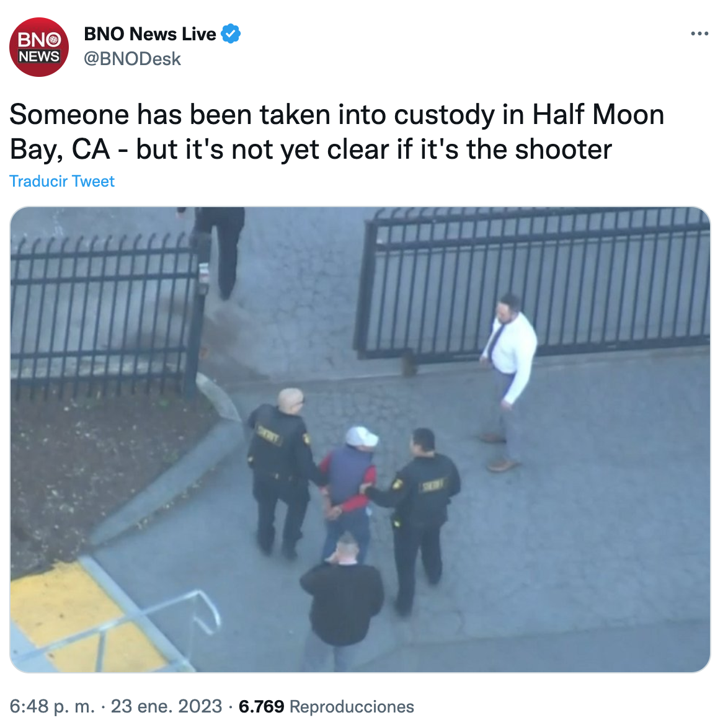The height and width of the screenshot is (728, 728).
Task: Click the 6:48 p. m. timestamp
Action: coord(52,706)
